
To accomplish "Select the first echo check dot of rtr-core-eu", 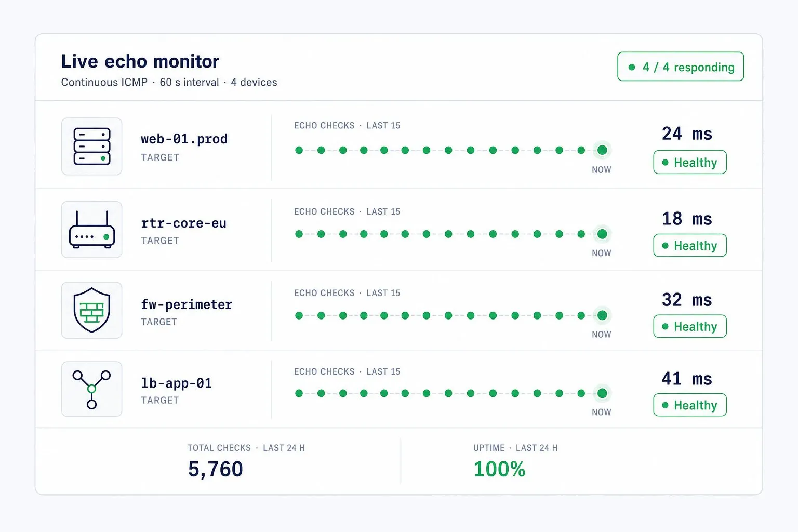I will pos(299,234).
